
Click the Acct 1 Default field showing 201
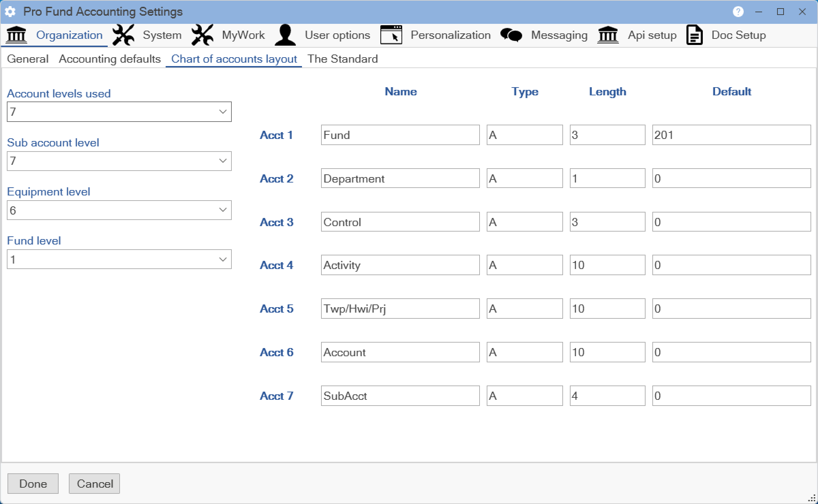point(731,135)
